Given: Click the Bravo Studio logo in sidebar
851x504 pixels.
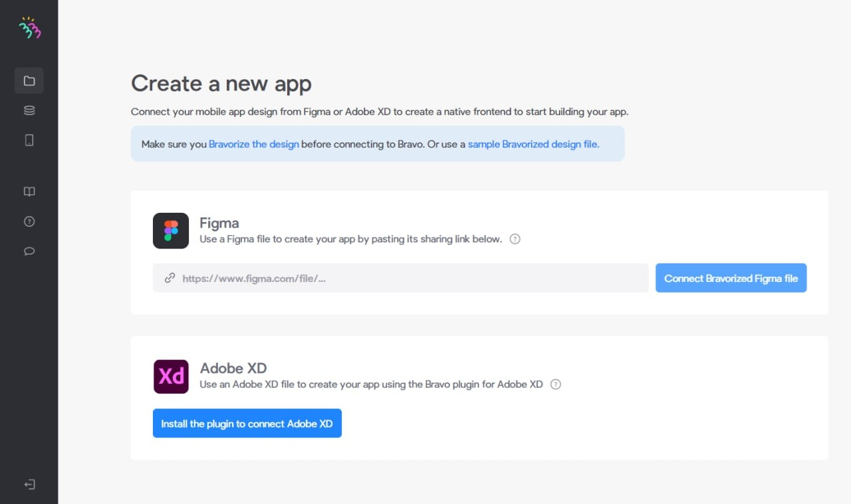Looking at the screenshot, I should coord(29,28).
